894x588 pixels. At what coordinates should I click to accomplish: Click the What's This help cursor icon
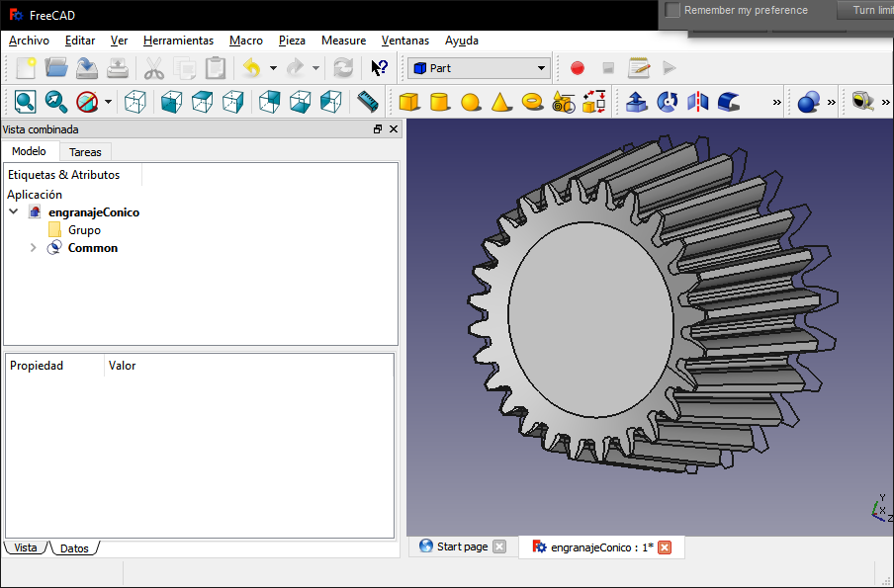point(379,68)
